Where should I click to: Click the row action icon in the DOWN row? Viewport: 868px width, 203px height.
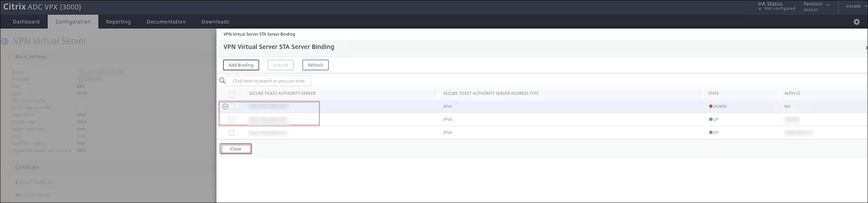tap(226, 107)
